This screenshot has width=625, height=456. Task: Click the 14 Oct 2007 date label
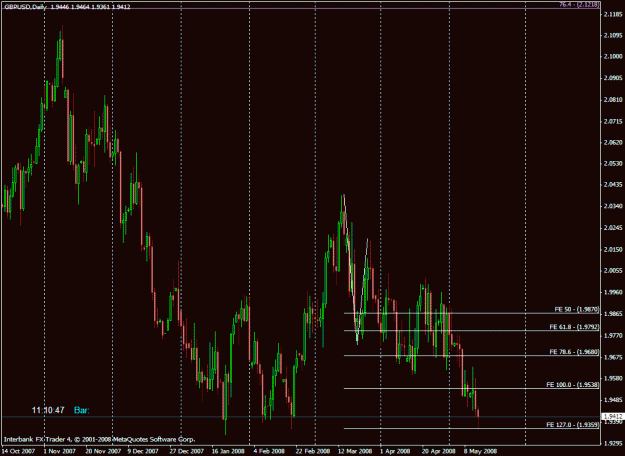coord(17,451)
